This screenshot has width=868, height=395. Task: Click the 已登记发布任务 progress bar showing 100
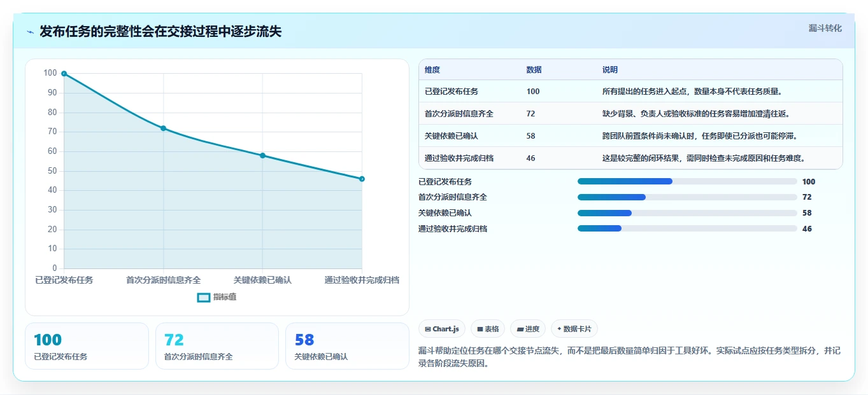pyautogui.click(x=687, y=181)
